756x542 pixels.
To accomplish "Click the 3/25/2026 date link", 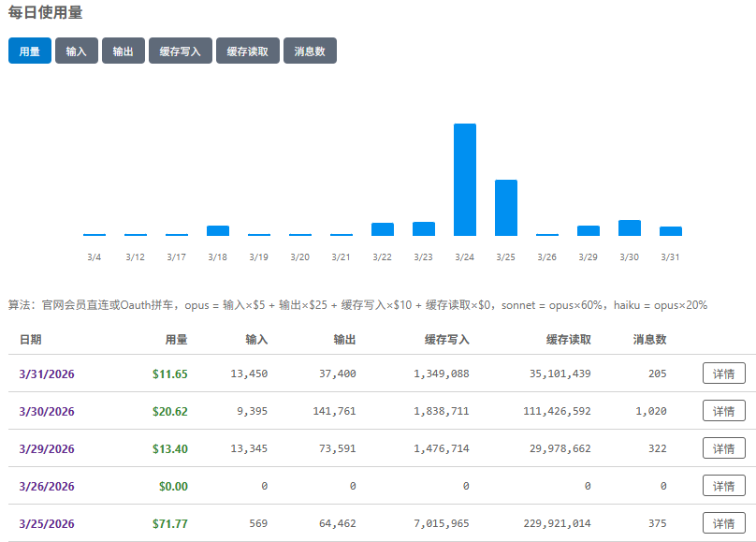I will coord(47,523).
